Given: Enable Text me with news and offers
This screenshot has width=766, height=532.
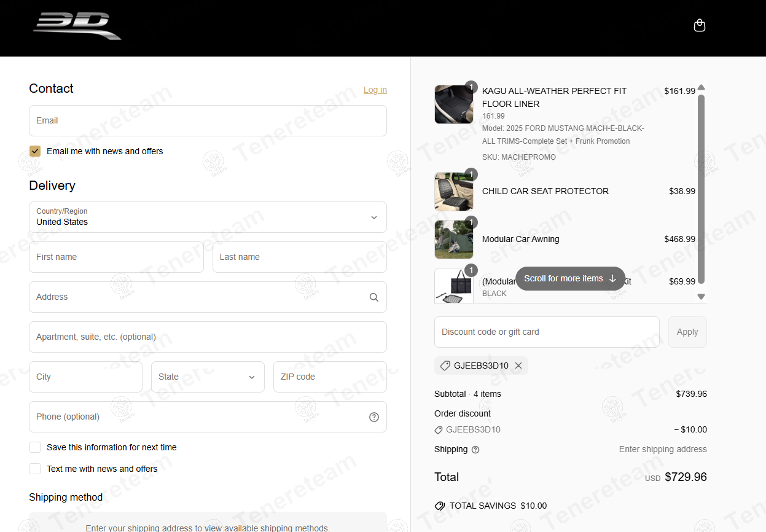Looking at the screenshot, I should [x=35, y=469].
